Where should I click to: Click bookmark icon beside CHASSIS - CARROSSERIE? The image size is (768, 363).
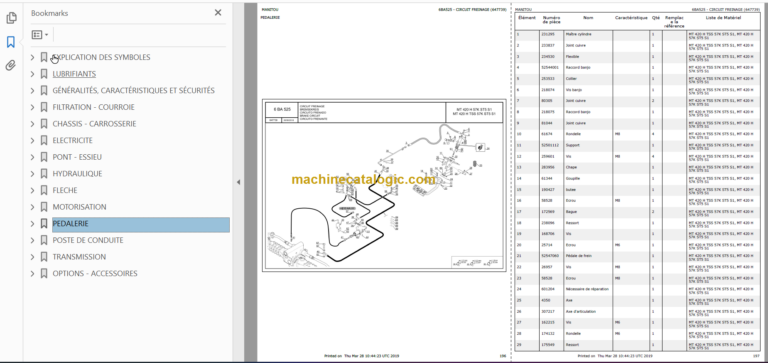click(44, 124)
